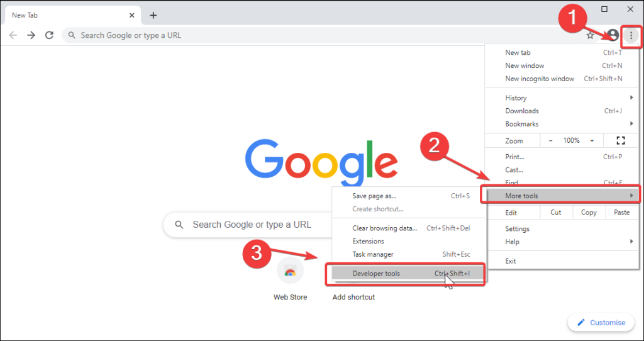This screenshot has height=341, width=644.
Task: Click Cut in the Edit row
Action: (x=556, y=213)
